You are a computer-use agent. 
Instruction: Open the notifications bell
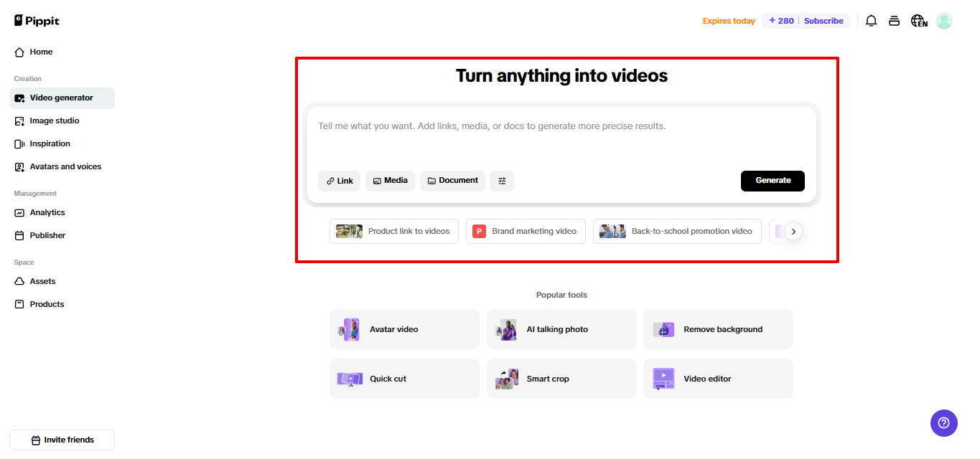click(x=871, y=21)
